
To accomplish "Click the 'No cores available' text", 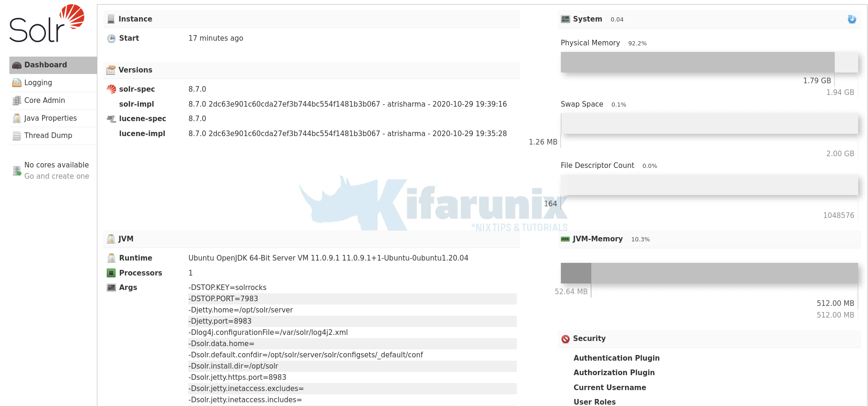I will [x=57, y=165].
